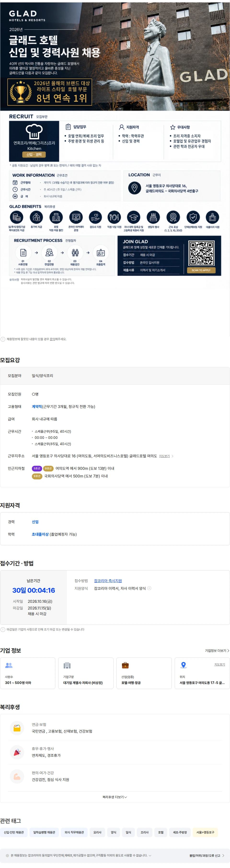The image size is (230, 868).
Task: Select the 요리사 tag
Action: click(97, 832)
